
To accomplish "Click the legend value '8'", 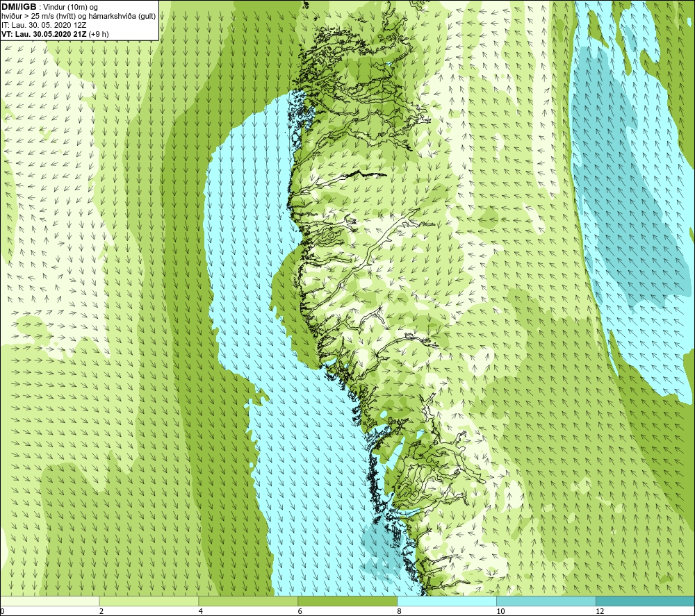I will [x=400, y=611].
